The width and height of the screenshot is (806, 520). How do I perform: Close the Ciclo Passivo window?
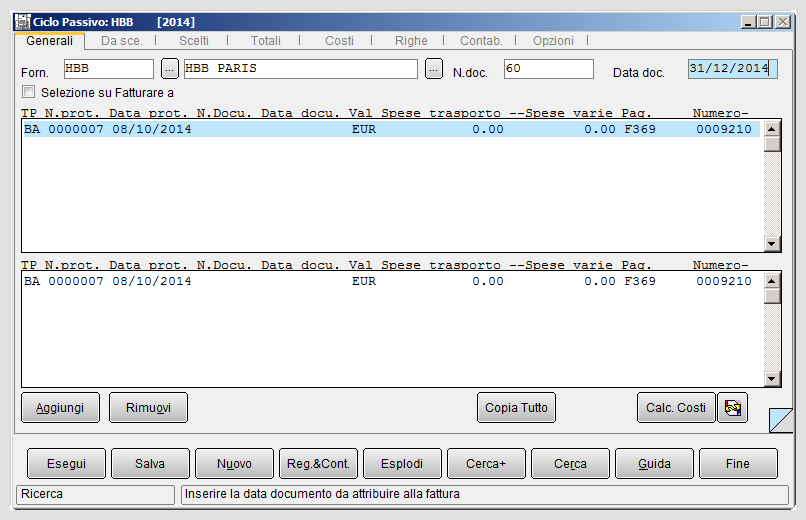click(783, 22)
